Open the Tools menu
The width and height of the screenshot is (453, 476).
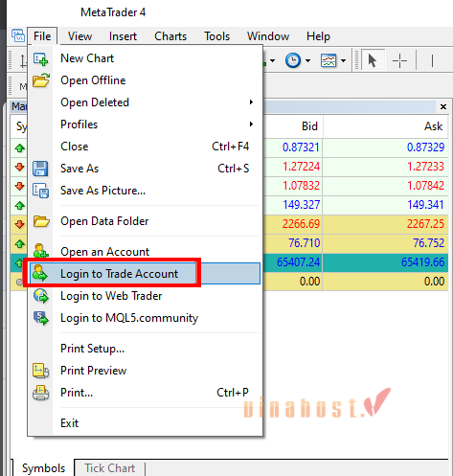(217, 36)
